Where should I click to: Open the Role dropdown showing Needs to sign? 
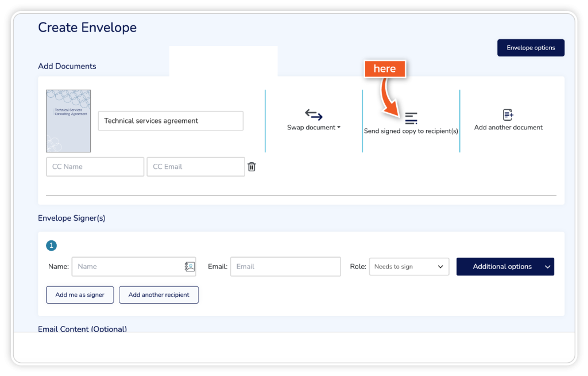pyautogui.click(x=409, y=267)
